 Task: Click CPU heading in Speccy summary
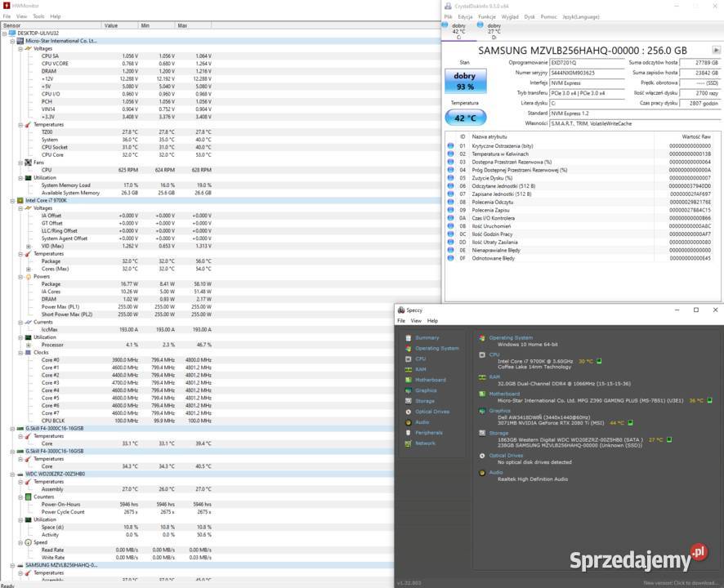494,355
